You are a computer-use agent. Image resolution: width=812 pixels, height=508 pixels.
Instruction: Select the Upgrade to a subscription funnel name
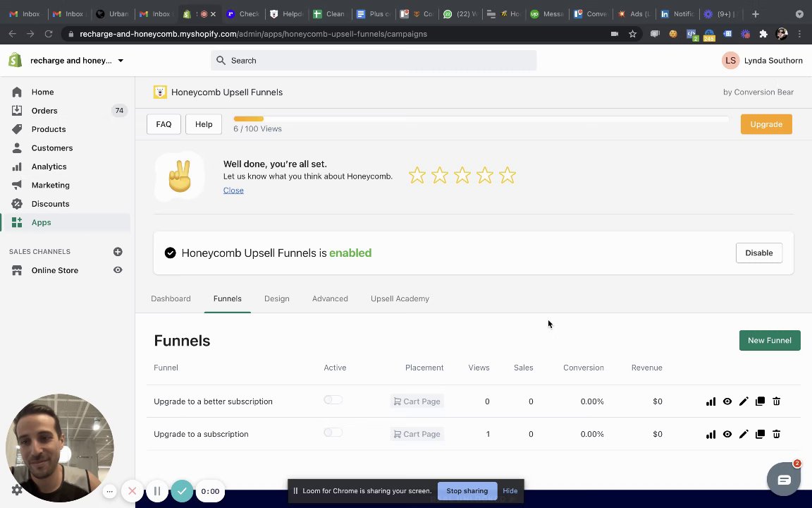(x=201, y=434)
